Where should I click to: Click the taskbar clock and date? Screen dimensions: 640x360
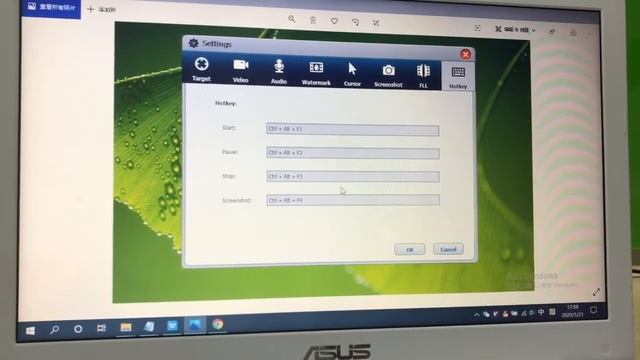[572, 311]
